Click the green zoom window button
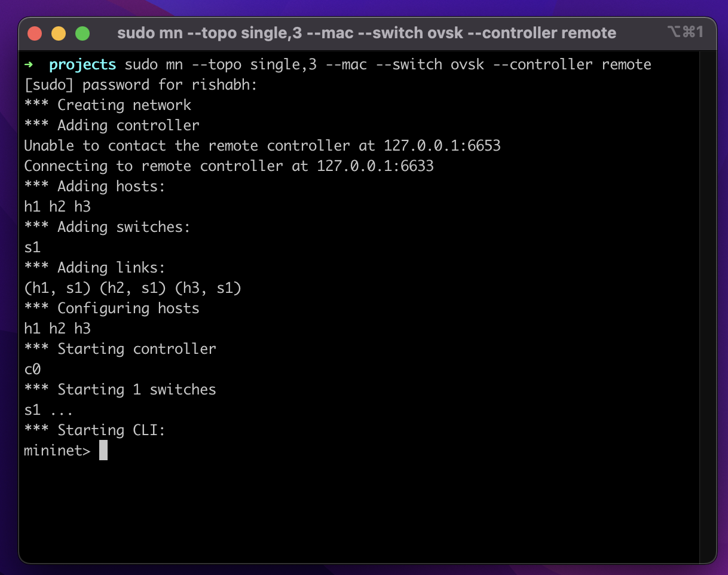The image size is (728, 575). click(82, 33)
